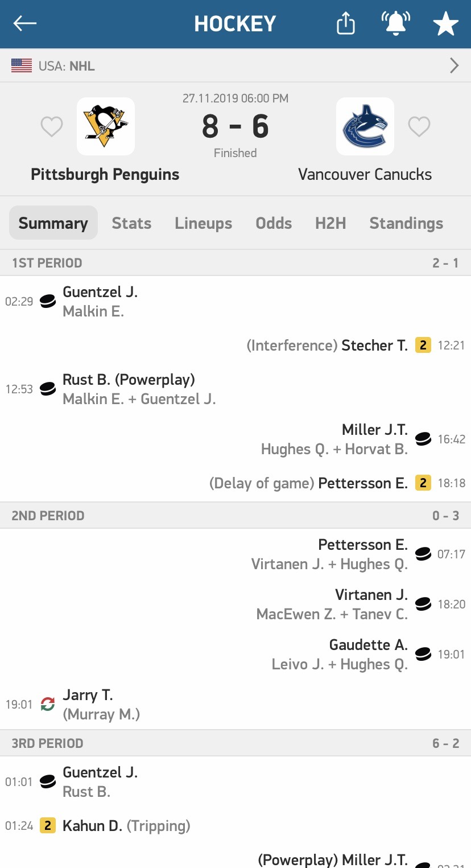The height and width of the screenshot is (868, 471).
Task: Tap the back arrow in header
Action: click(x=25, y=23)
